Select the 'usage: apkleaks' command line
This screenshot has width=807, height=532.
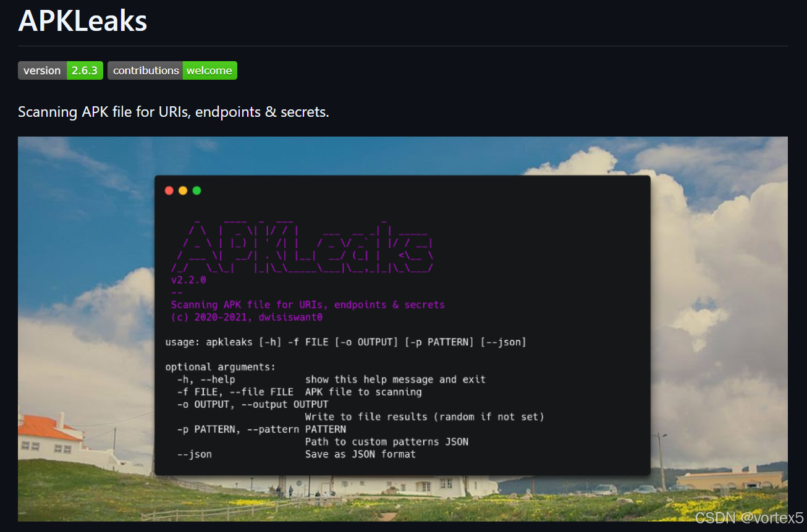click(x=345, y=342)
